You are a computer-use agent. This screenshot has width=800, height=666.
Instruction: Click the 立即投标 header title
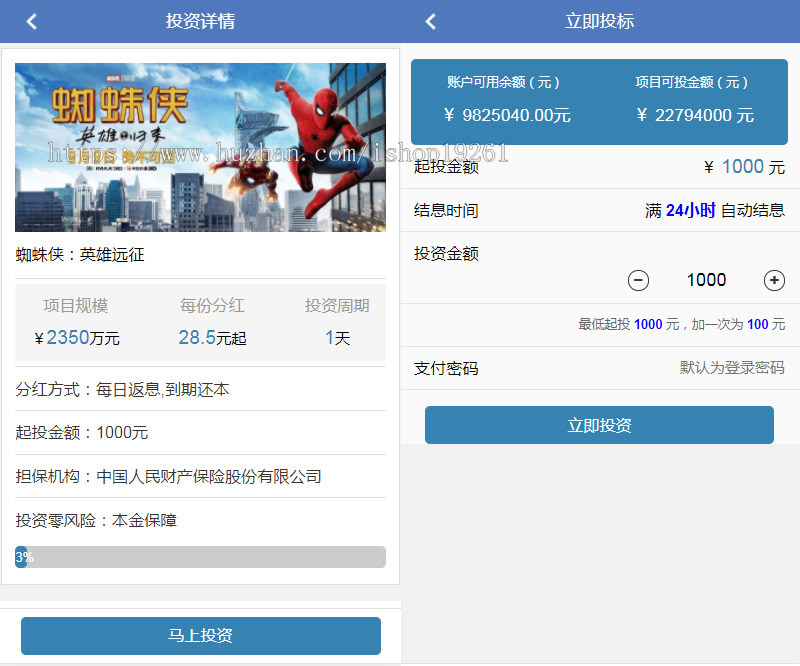pyautogui.click(x=599, y=21)
